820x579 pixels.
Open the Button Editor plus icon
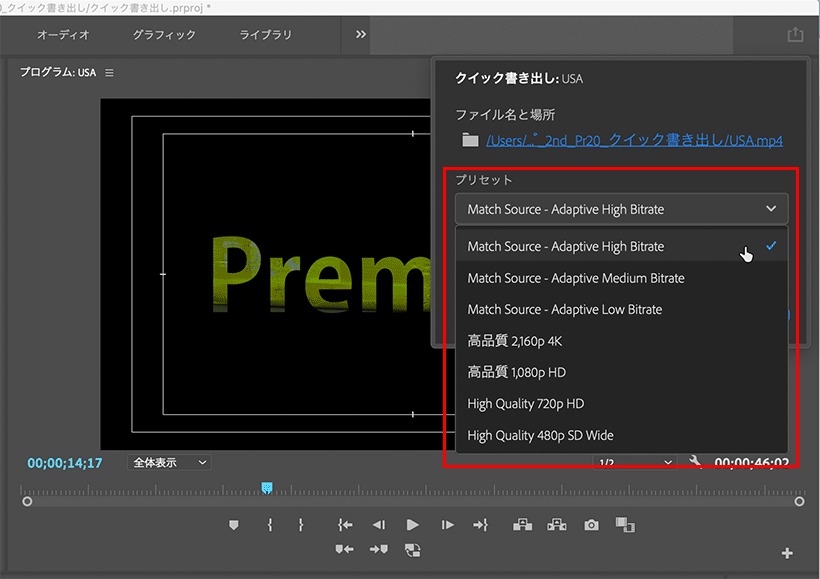[787, 553]
